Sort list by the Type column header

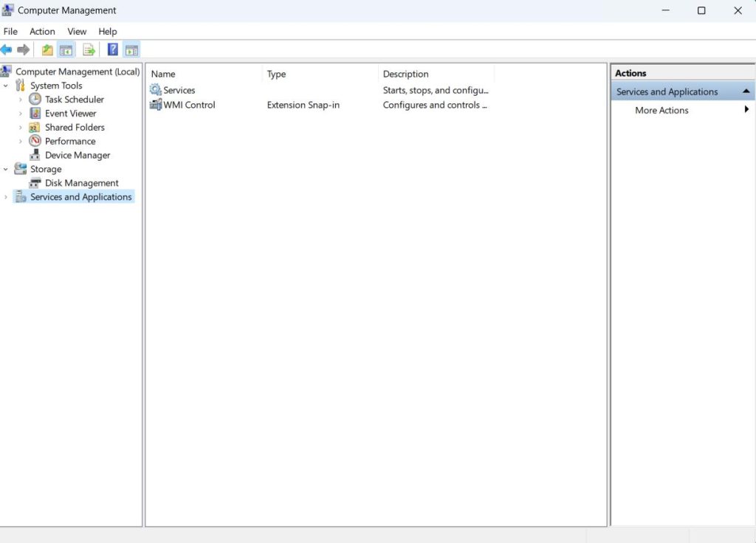[x=320, y=74]
